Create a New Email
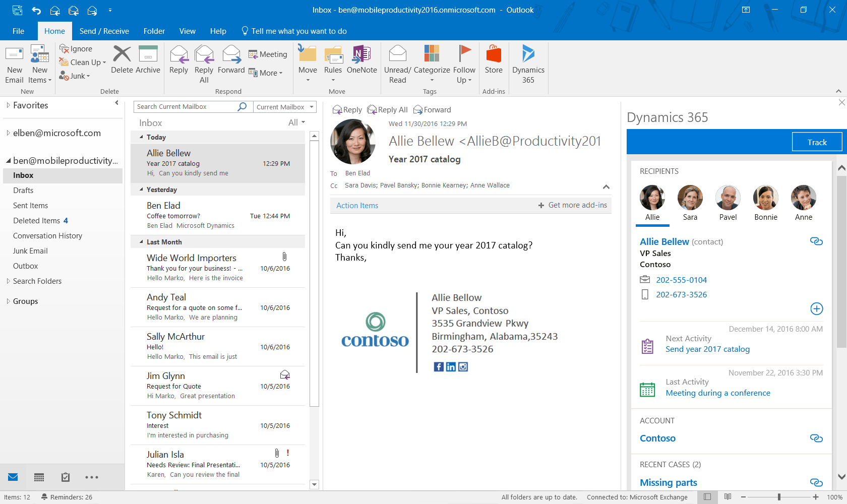This screenshot has width=847, height=504. tap(14, 65)
